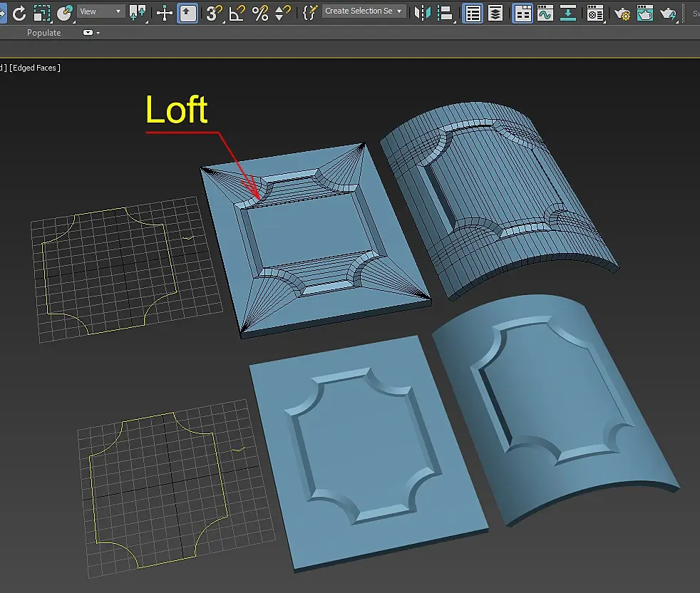This screenshot has width=700, height=593.
Task: Activate the Select and Scale tool
Action: point(42,12)
